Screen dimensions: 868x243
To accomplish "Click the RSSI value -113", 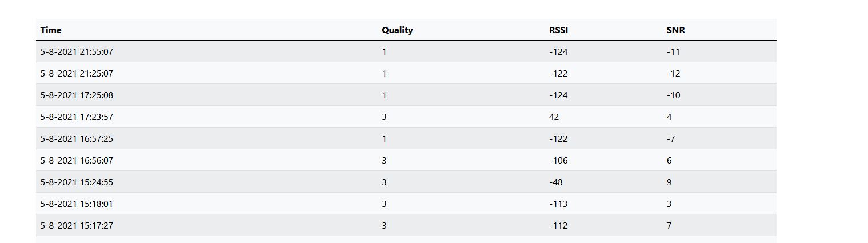I will (x=558, y=204).
